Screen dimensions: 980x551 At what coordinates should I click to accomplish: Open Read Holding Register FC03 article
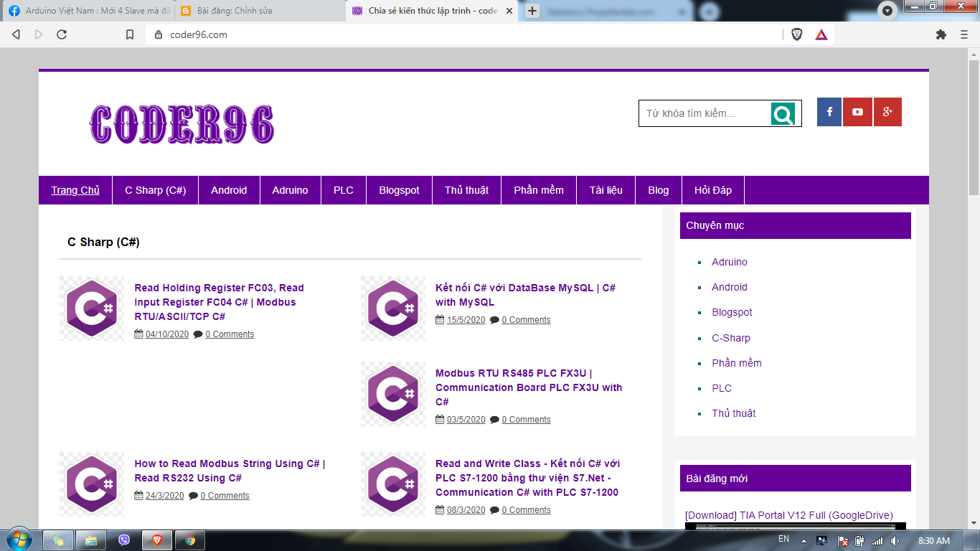tap(220, 302)
